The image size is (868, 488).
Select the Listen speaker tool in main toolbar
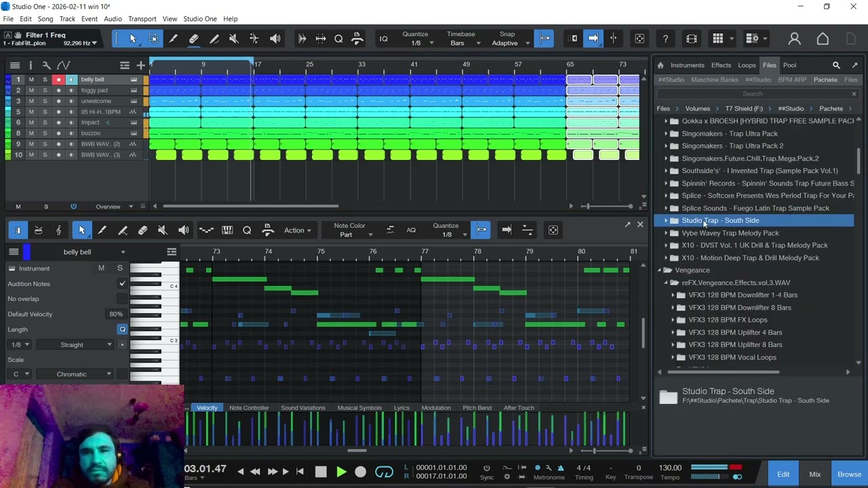[275, 39]
